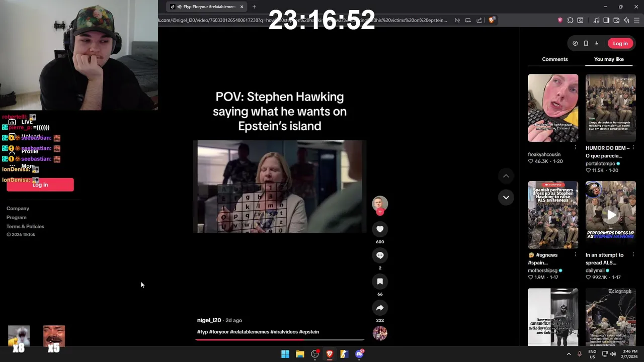Click the crossed-out translate icon in address bar
644x362 pixels.
tap(457, 20)
